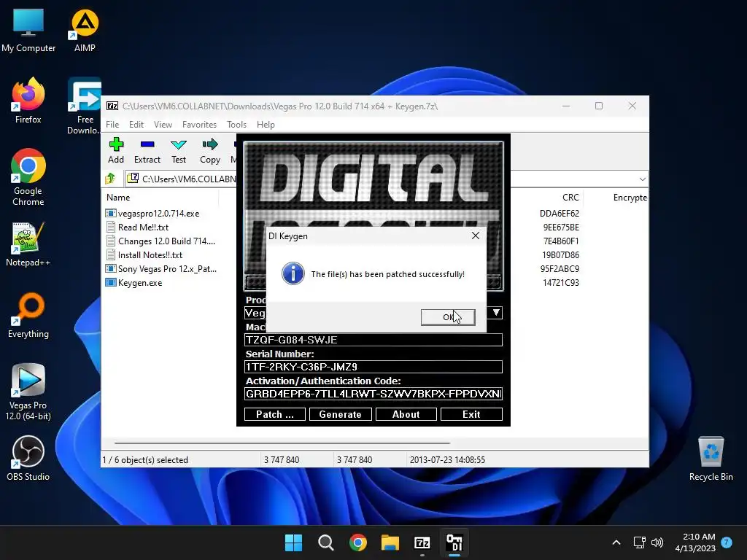The height and width of the screenshot is (560, 747).
Task: Click the Patch ... button in keygen
Action: [x=275, y=414]
